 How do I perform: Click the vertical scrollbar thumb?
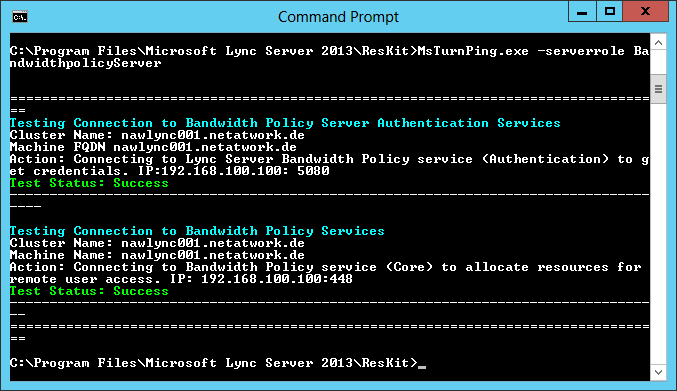coord(658,89)
